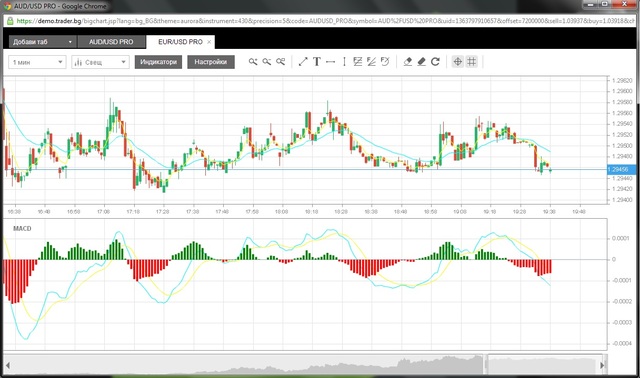
Task: Open the Индикатори button
Action: [158, 62]
